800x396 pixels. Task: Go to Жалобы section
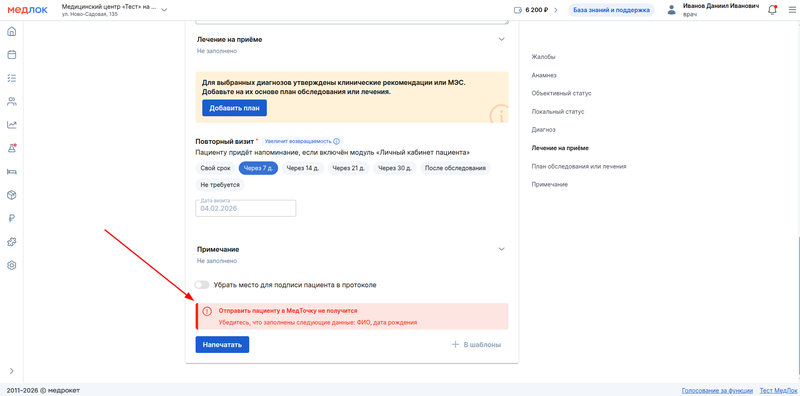pyautogui.click(x=543, y=57)
